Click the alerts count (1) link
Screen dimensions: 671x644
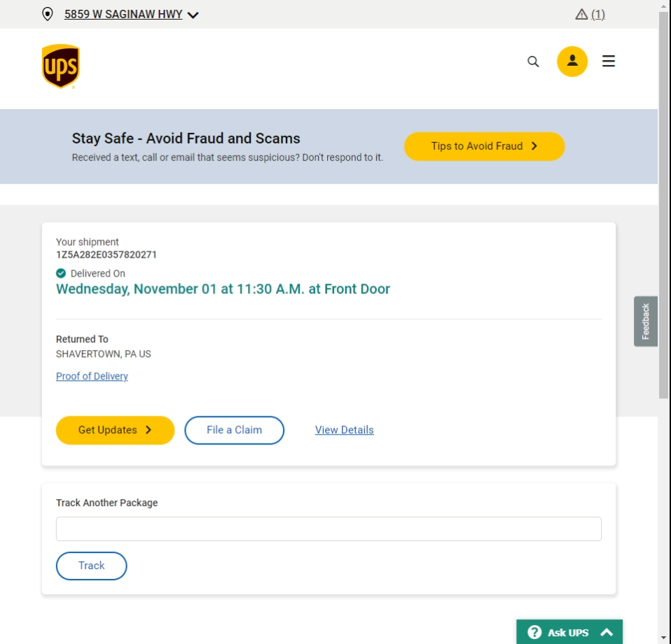click(598, 14)
